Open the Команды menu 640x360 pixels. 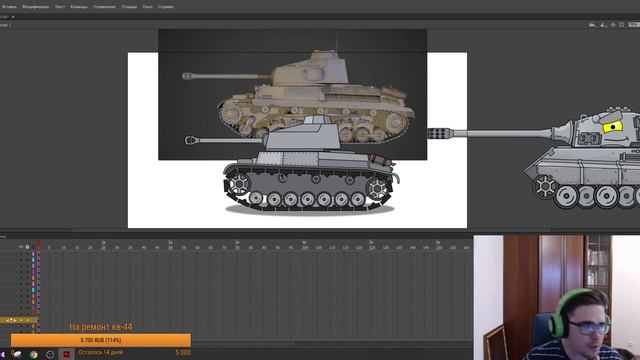point(79,7)
